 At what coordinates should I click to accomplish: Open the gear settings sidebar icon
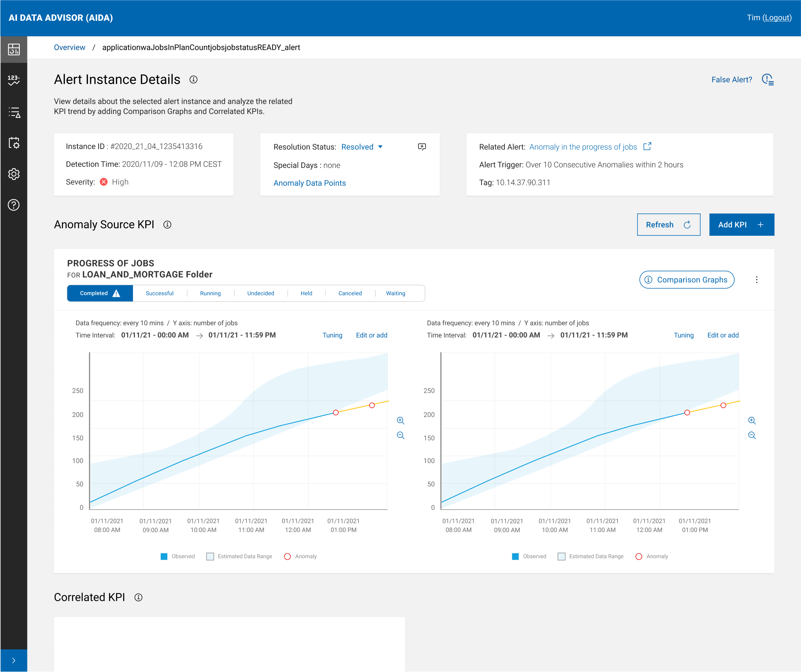tap(14, 174)
